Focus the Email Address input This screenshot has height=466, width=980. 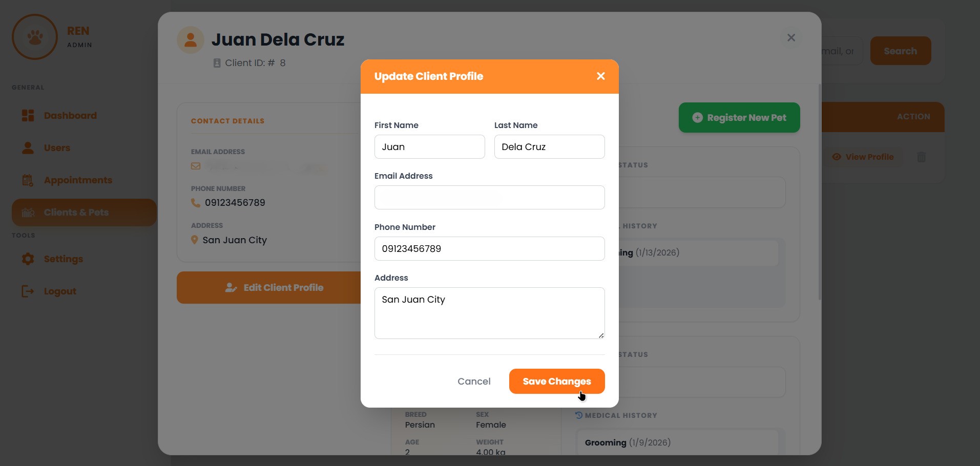[x=489, y=198]
